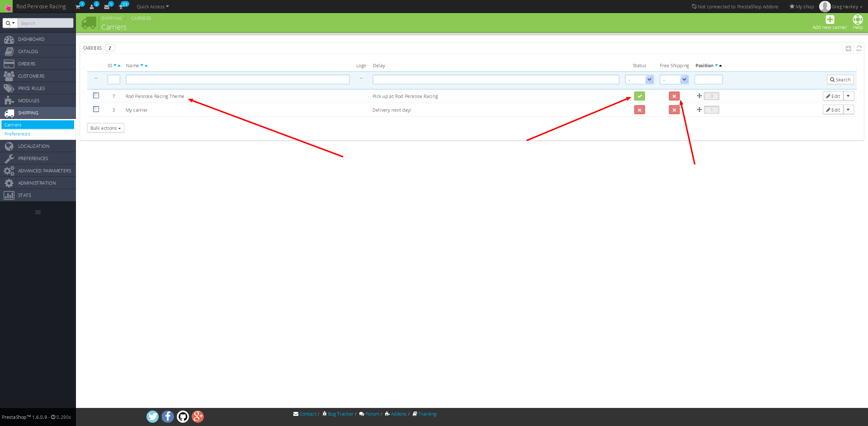Open Quick Access dropdown menu
868x426 pixels.
tap(153, 7)
